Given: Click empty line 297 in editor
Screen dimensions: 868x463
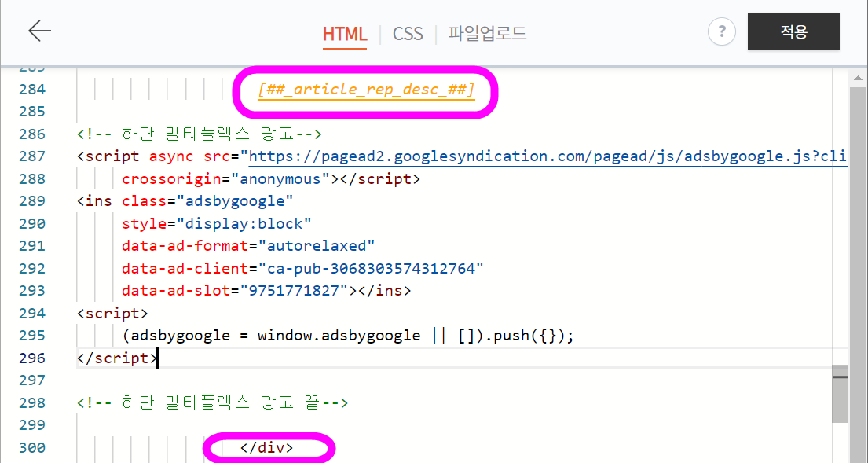Looking at the screenshot, I should click(454, 380).
